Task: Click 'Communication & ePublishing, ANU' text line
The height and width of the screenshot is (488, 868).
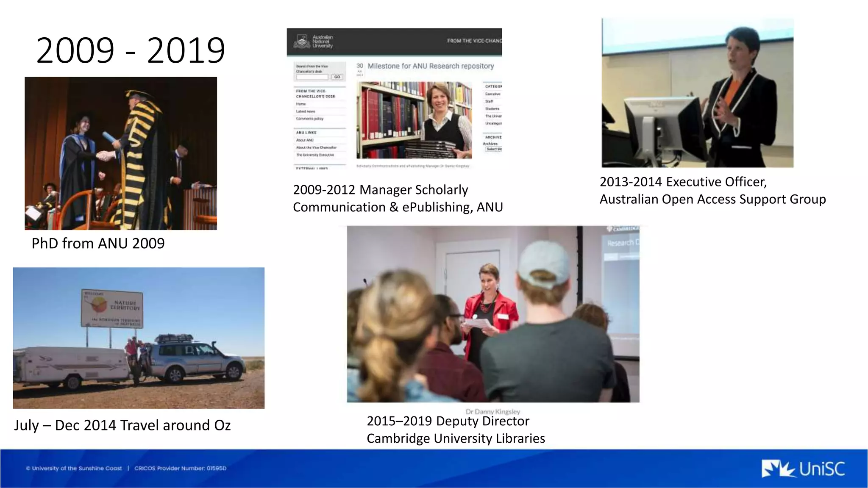Action: [398, 207]
